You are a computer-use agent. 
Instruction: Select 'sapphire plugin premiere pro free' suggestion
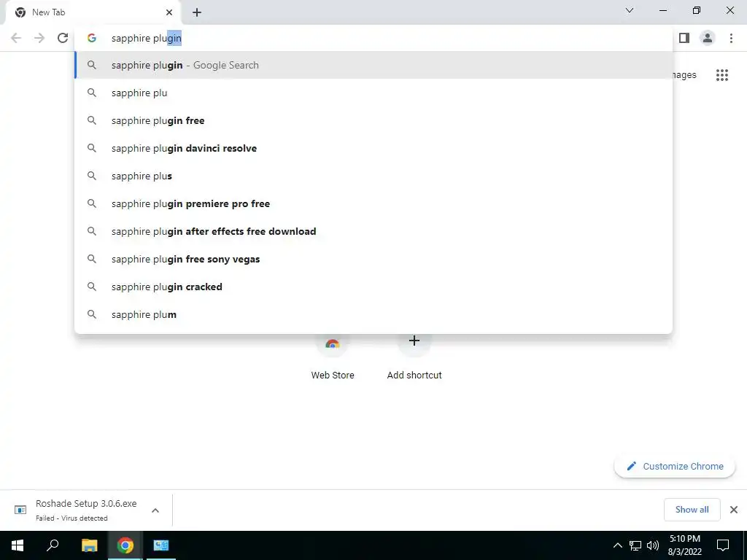coord(373,203)
